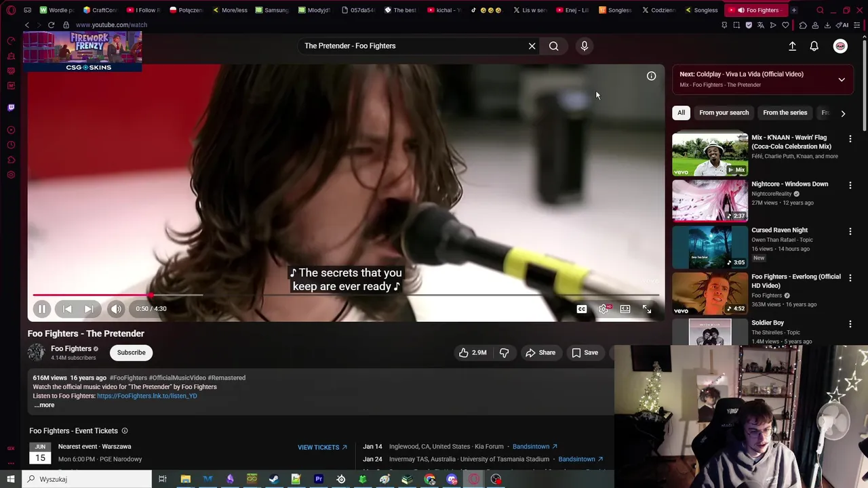
Task: Open Everlong video title link
Action: tap(796, 281)
